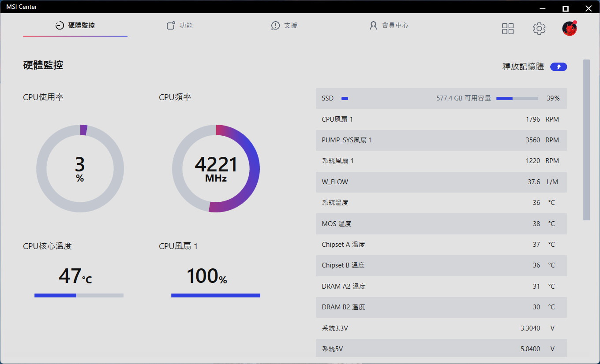Select the PUMP_SYS風扇 1 row
This screenshot has height=364, width=600.
point(441,140)
